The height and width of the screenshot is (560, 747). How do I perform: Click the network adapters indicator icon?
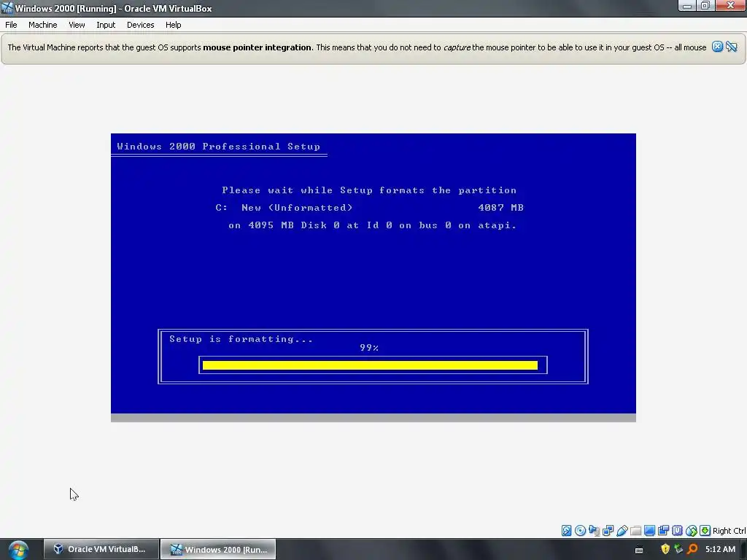(608, 531)
